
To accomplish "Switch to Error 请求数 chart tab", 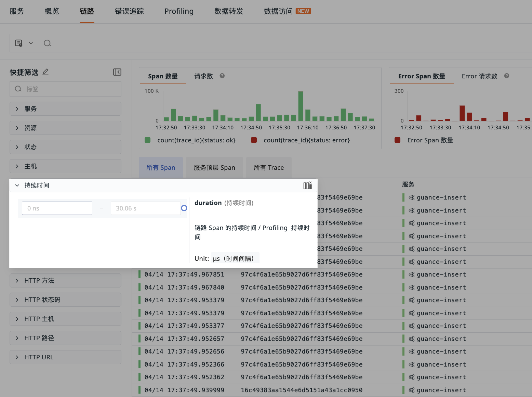I will pyautogui.click(x=479, y=76).
